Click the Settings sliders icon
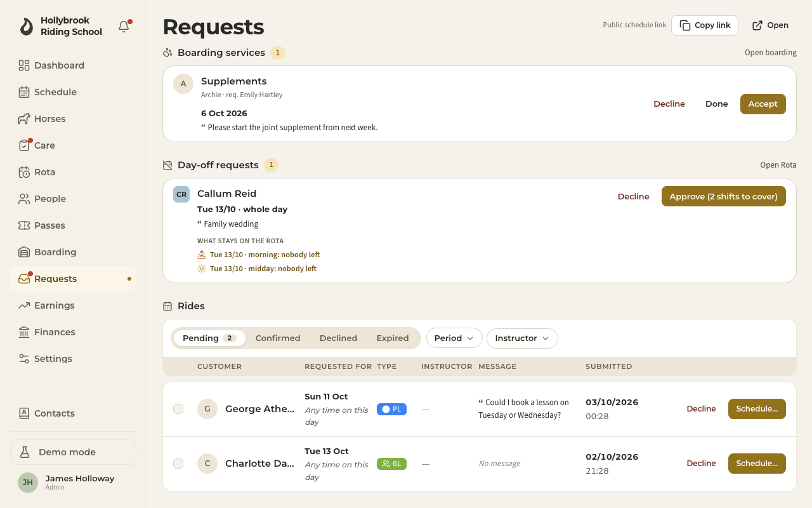 pyautogui.click(x=24, y=359)
